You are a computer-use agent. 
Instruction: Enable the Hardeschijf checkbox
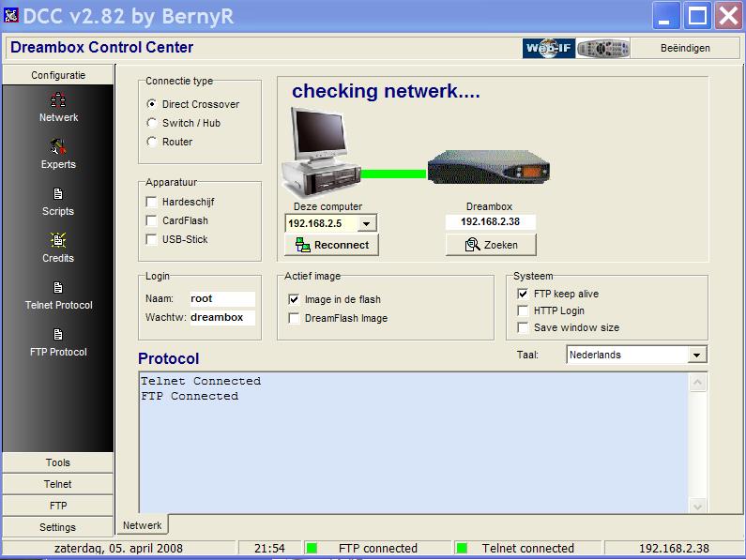point(151,202)
